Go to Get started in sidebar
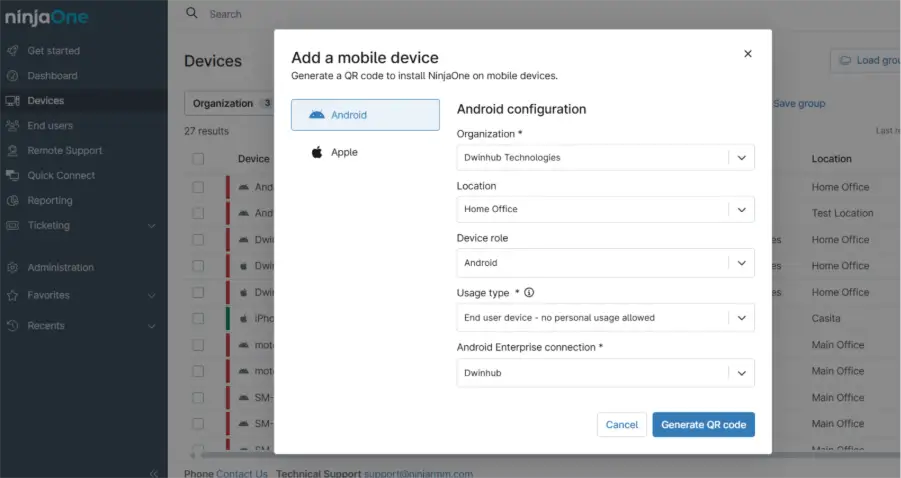 pyautogui.click(x=53, y=51)
